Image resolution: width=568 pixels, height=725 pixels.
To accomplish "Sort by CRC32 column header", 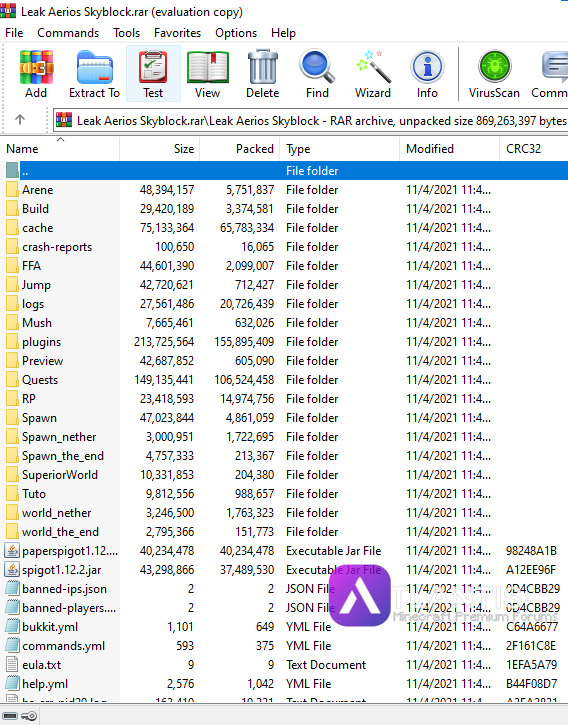I will (x=534, y=149).
